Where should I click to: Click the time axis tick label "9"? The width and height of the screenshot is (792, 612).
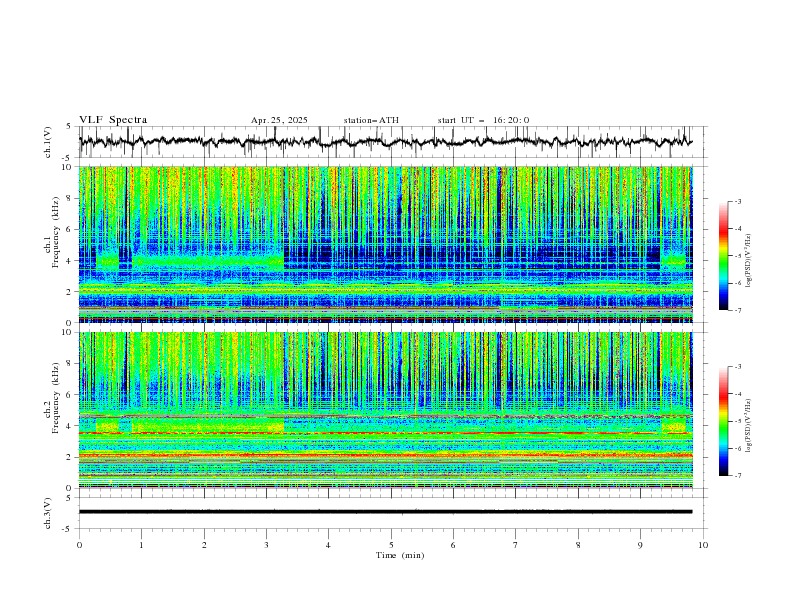pos(640,545)
